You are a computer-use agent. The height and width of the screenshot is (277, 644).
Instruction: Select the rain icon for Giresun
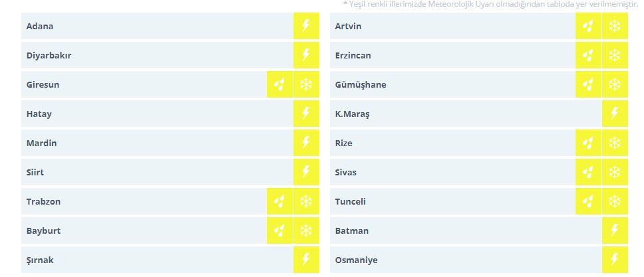280,84
